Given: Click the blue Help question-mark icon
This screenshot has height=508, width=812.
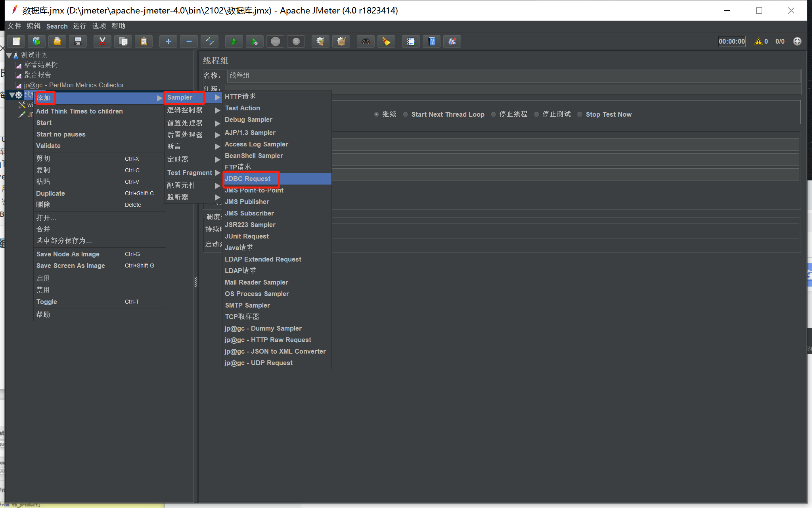Looking at the screenshot, I should (432, 41).
